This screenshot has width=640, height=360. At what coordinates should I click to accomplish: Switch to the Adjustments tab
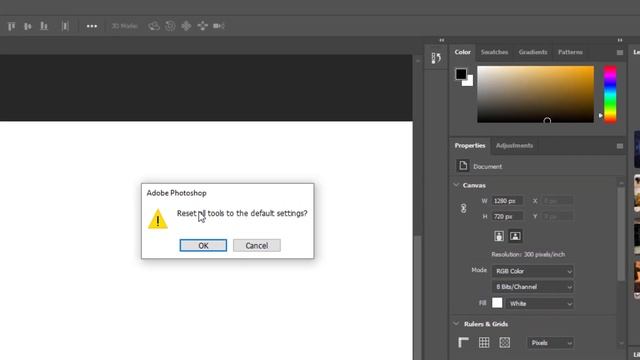pos(514,145)
